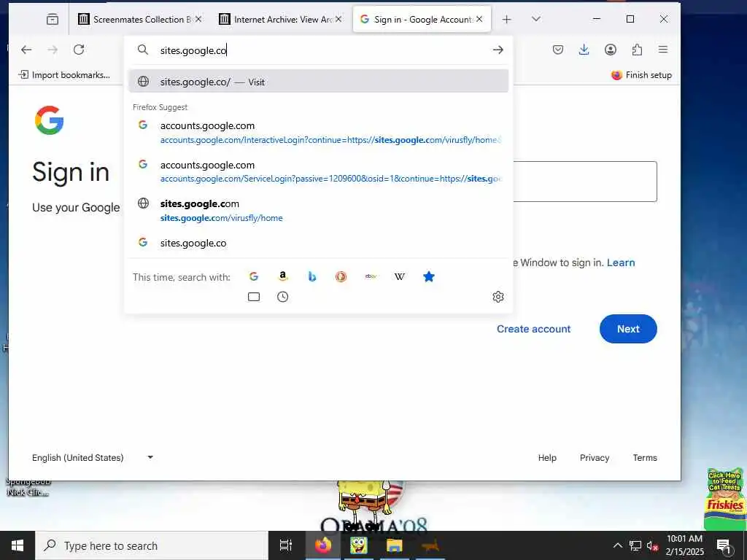
Task: Open the Help link
Action: (547, 458)
